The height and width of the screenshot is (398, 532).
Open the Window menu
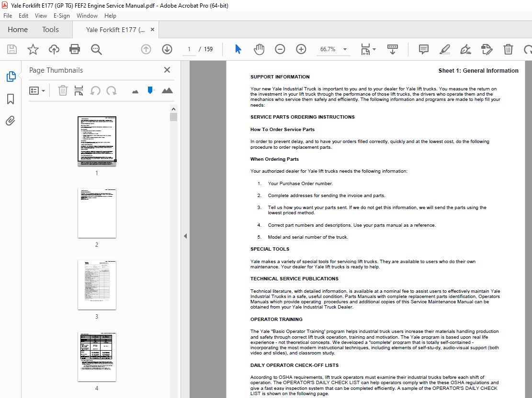click(x=87, y=16)
